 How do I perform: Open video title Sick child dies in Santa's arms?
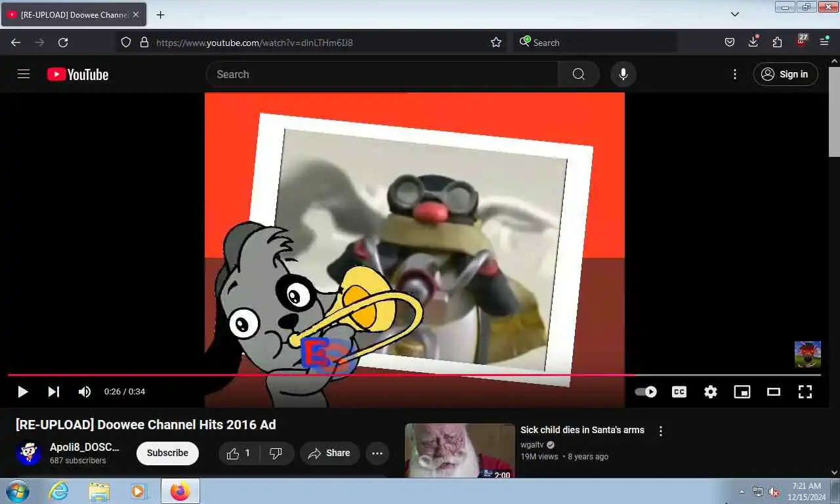[582, 430]
